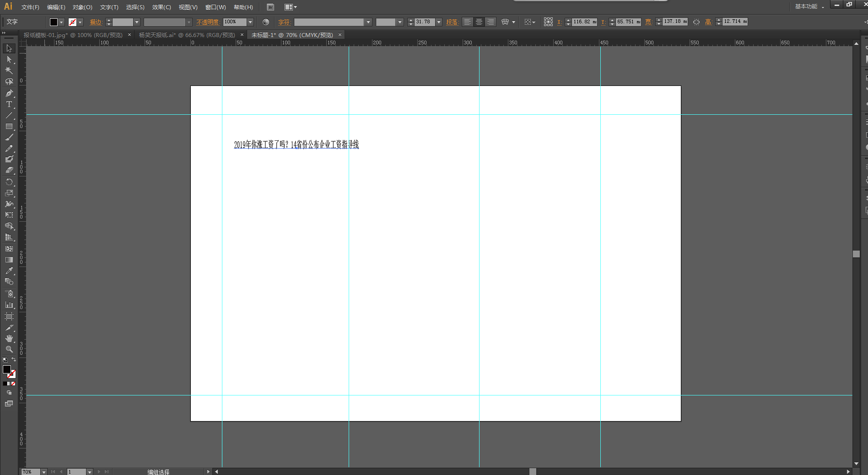The image size is (868, 475).
Task: Open the 窗口(W) menu
Action: (216, 7)
